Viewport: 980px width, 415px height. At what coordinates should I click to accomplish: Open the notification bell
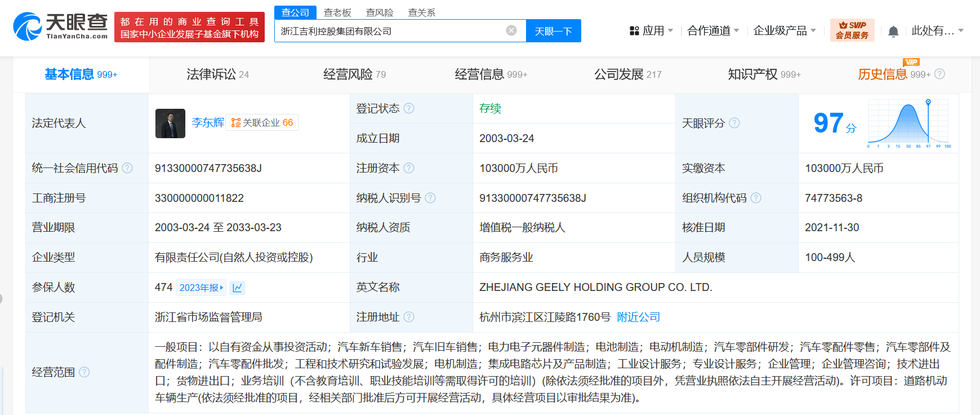point(893,32)
